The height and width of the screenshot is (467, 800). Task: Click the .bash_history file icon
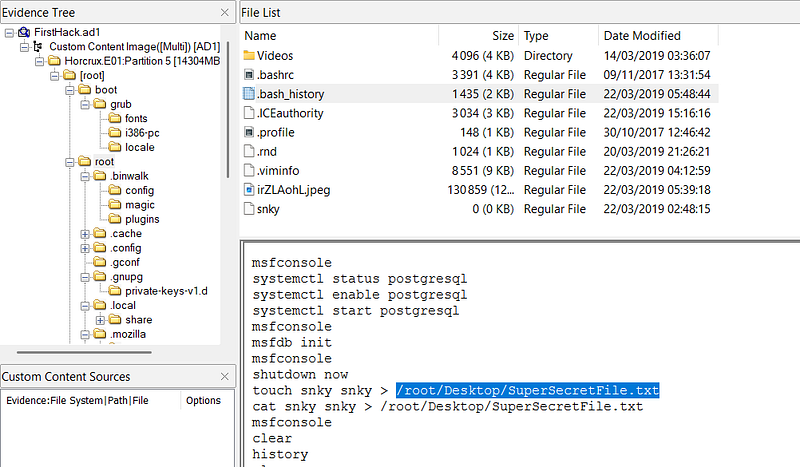pyautogui.click(x=249, y=94)
